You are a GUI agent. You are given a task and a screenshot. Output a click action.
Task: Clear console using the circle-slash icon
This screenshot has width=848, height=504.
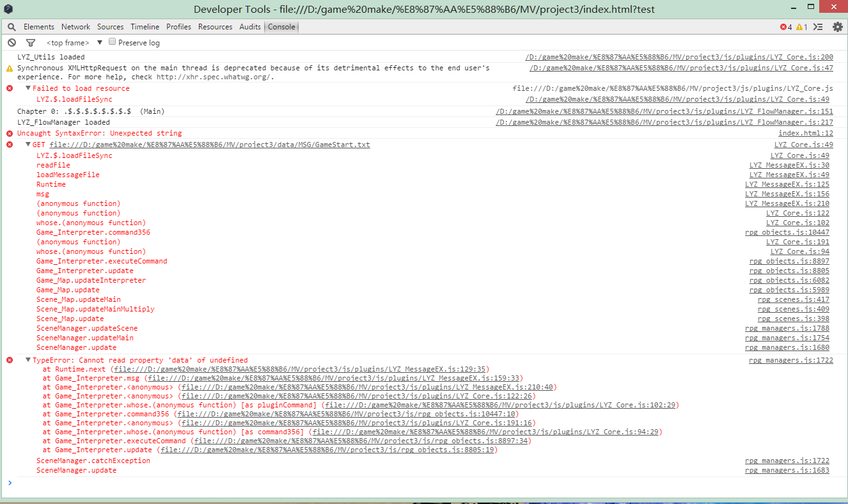coord(12,43)
